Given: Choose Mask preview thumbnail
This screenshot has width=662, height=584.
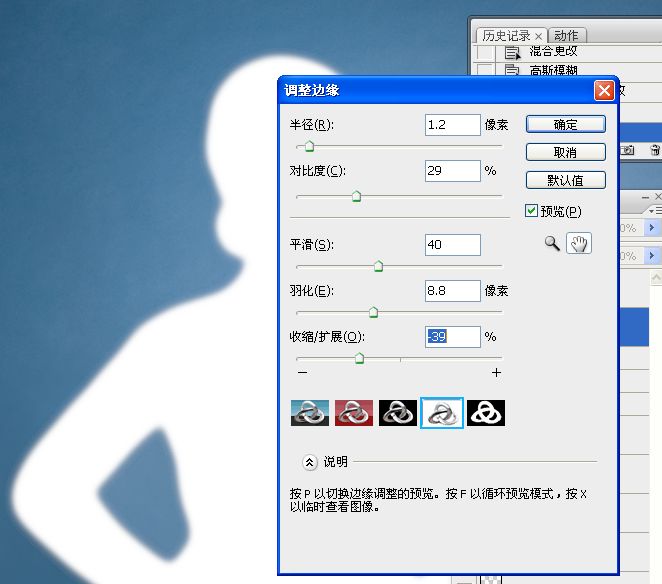Looking at the screenshot, I should pyautogui.click(x=486, y=413).
